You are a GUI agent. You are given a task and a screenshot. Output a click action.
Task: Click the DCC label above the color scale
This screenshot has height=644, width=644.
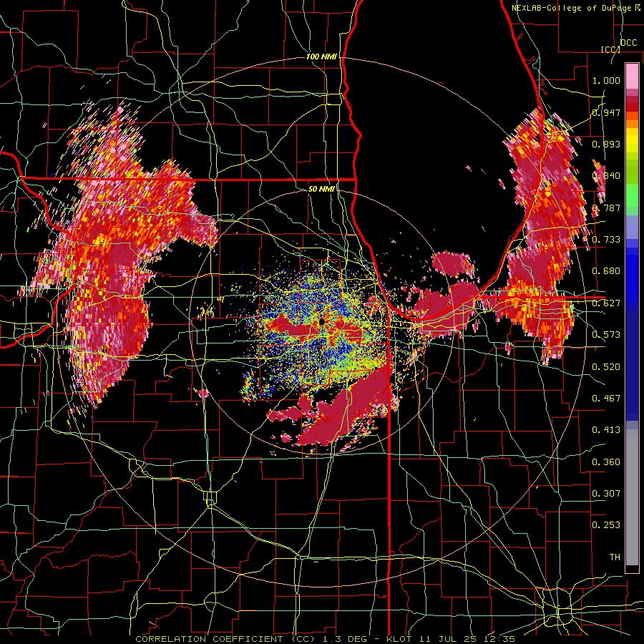[628, 43]
